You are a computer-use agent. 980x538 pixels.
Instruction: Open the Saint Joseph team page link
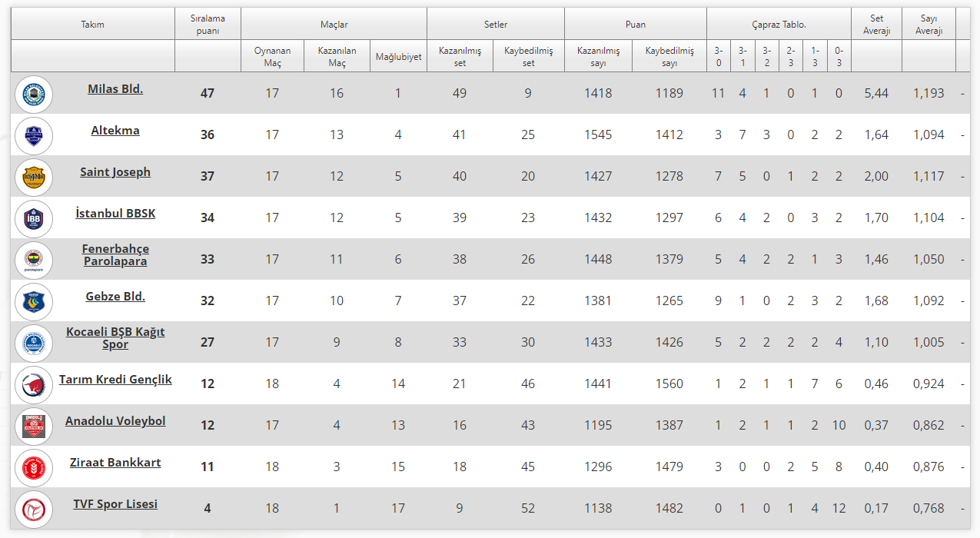tap(115, 172)
